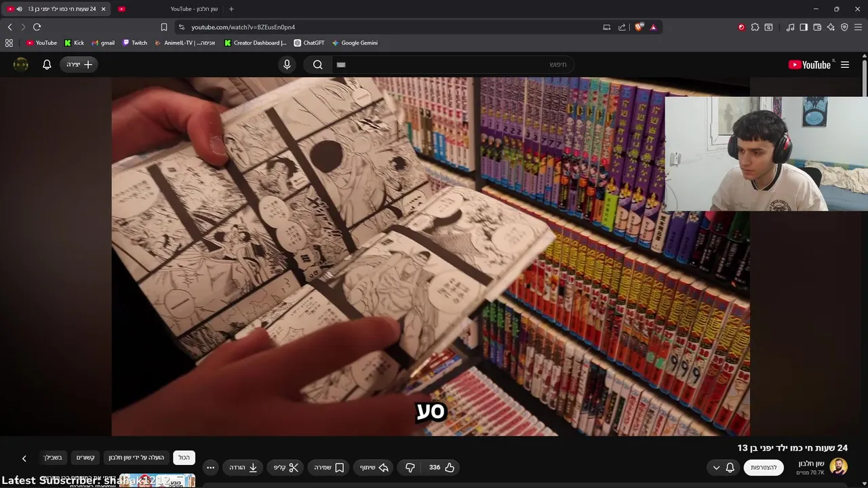The width and height of the screenshot is (868, 488).
Task: Open the VPN shield icon
Action: (844, 27)
